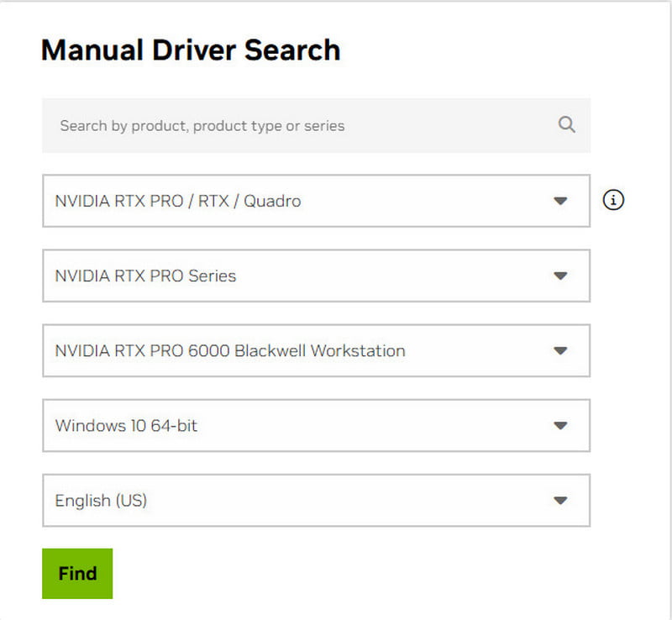
Task: Click the 'Search by product, product type or series' placeholder
Action: (x=202, y=126)
